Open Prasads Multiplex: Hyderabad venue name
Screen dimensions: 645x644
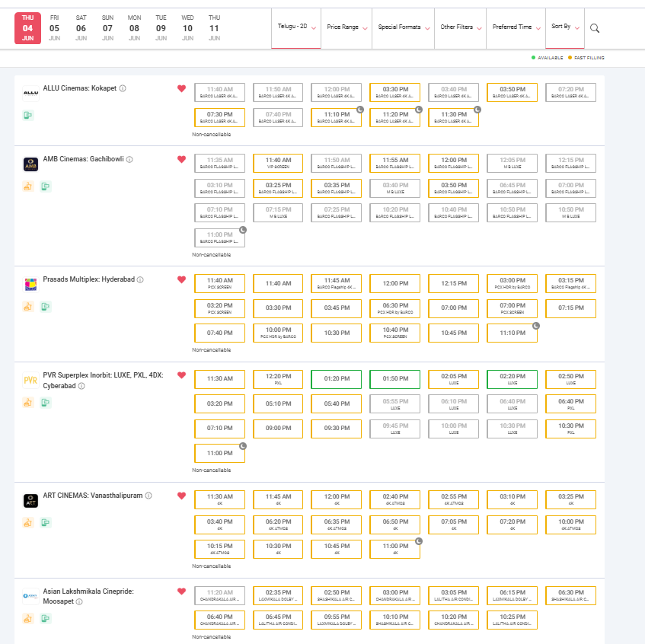click(89, 279)
